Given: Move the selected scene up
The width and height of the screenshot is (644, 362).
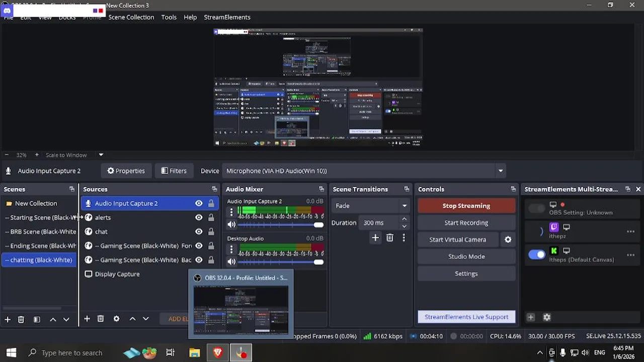Looking at the screenshot, I should click(53, 319).
